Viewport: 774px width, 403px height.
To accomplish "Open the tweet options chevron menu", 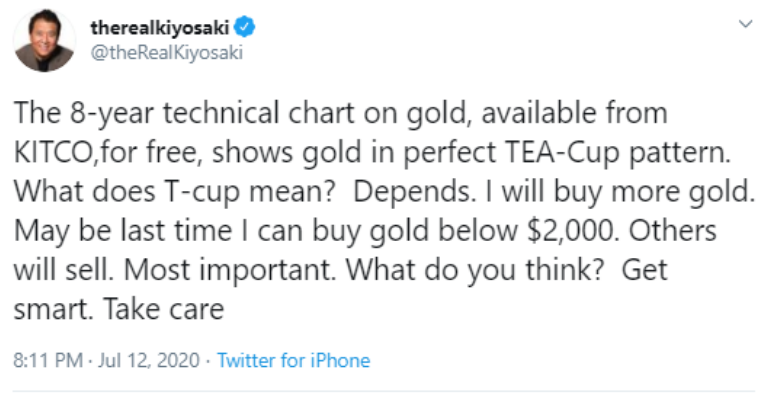I will (742, 22).
